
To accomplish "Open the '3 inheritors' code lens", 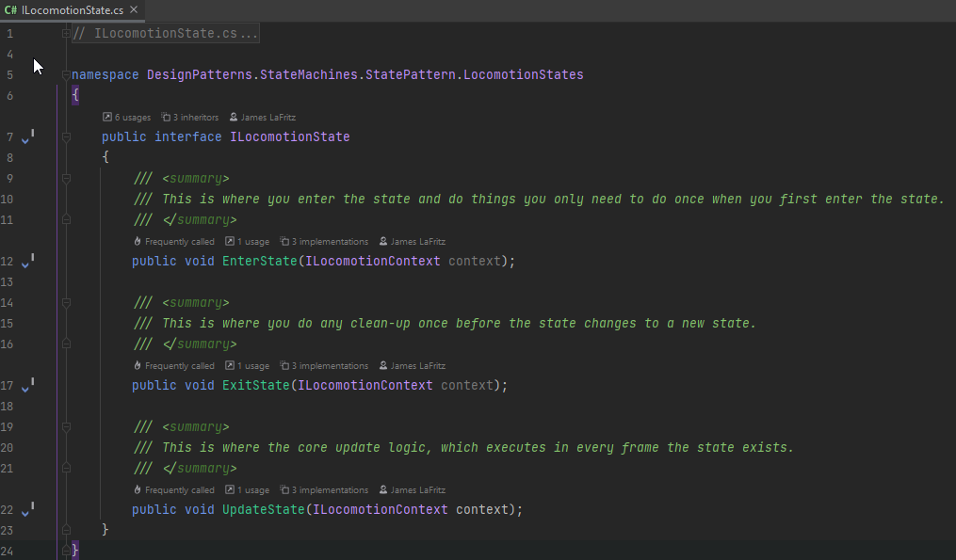I will 189,117.
